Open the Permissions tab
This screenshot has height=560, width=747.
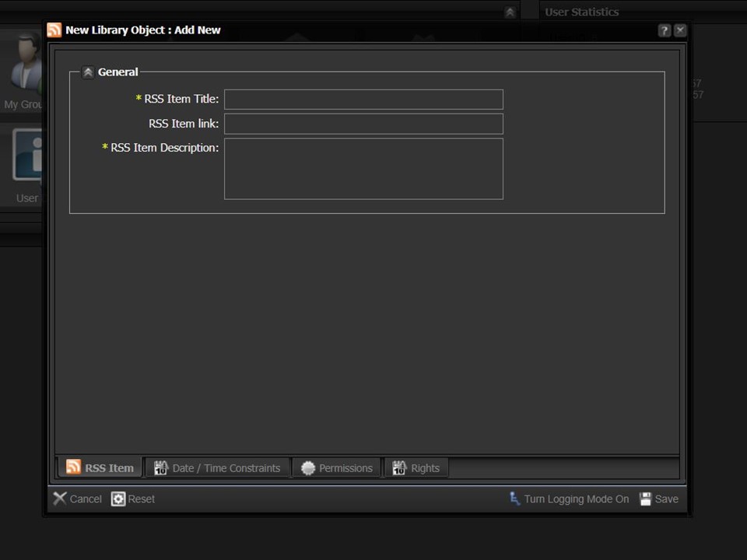pyautogui.click(x=337, y=467)
